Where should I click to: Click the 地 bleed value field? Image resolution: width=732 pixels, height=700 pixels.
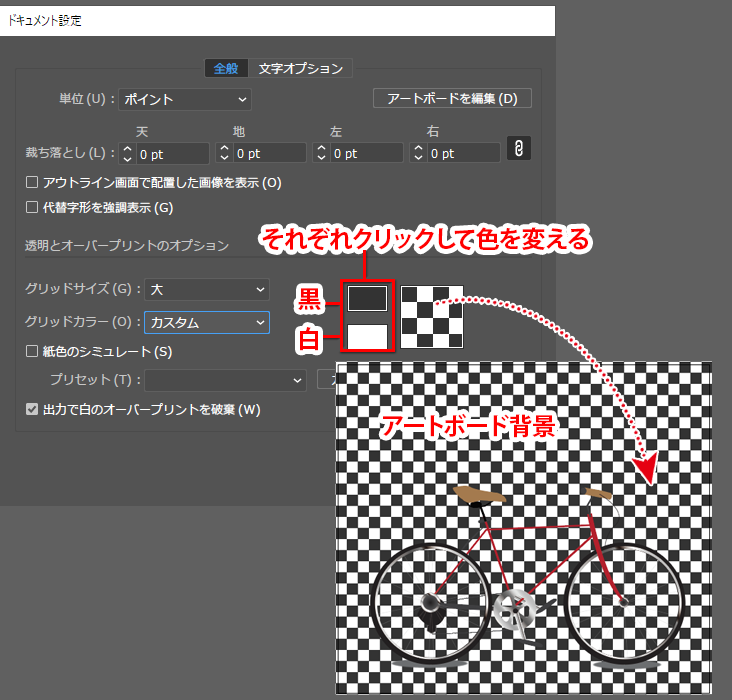click(269, 153)
